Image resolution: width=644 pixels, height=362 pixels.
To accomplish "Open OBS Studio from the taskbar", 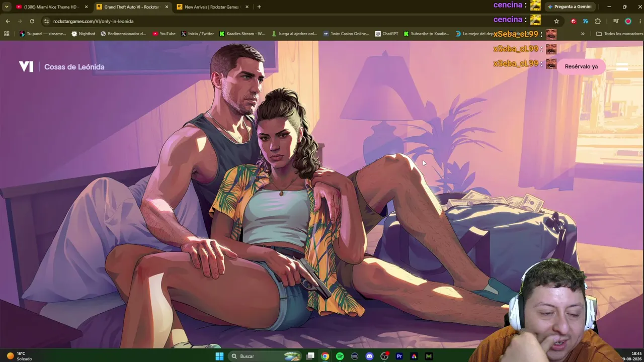I will 384,356.
